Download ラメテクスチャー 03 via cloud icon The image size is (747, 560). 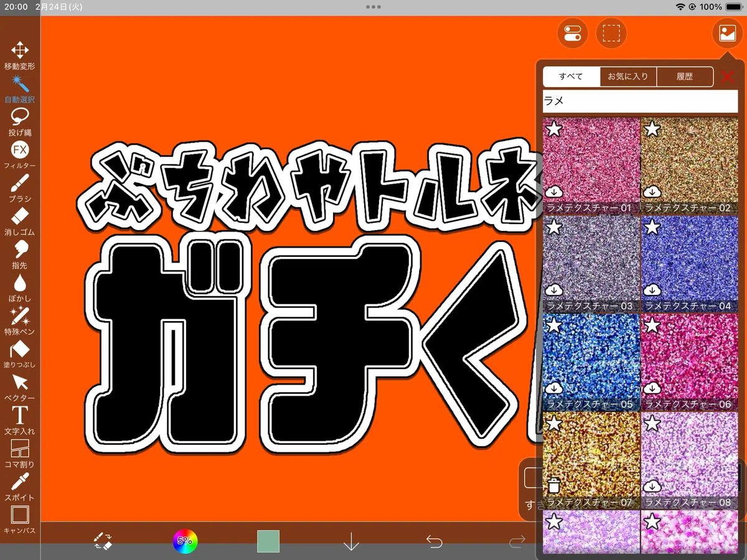pos(554,290)
